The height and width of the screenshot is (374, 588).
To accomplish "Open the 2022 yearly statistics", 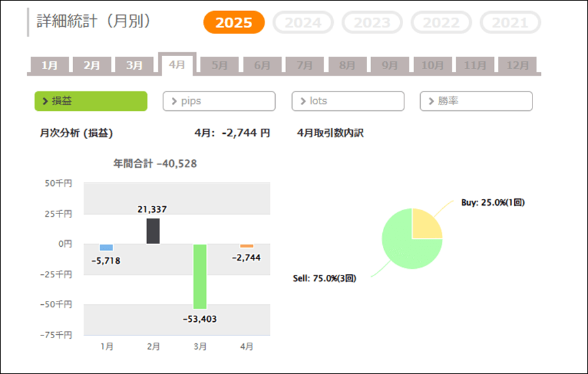I will (x=441, y=22).
